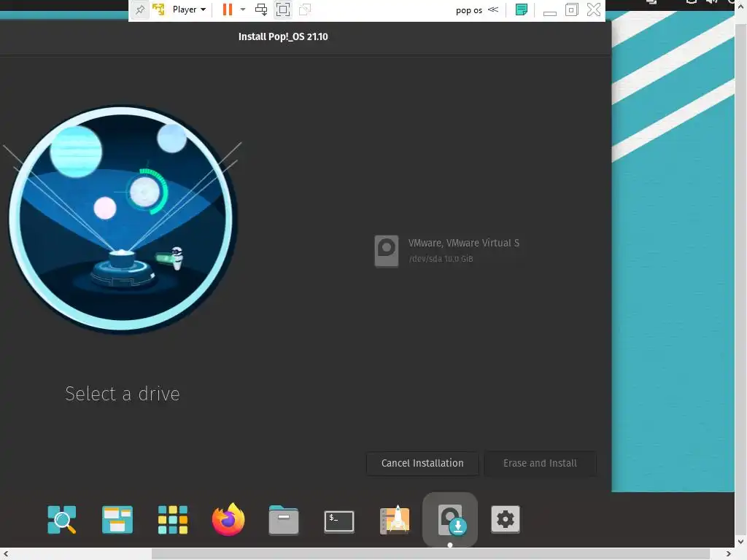
Task: Click the /dev/sda 10.0 GiB text
Action: [441, 259]
